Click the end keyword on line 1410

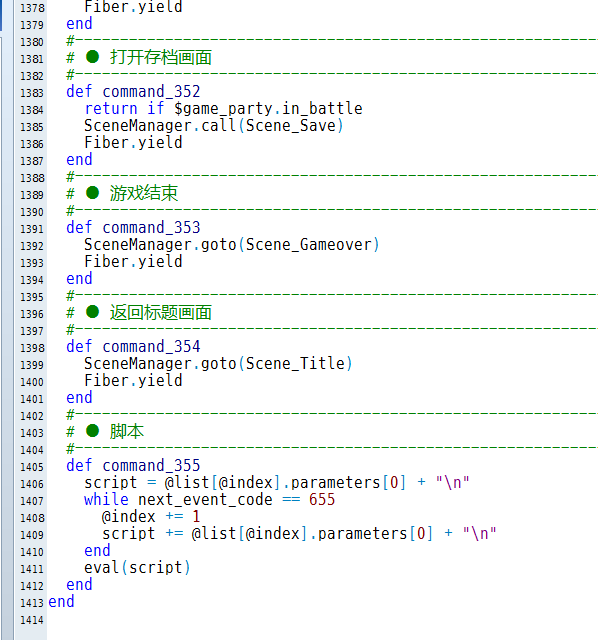pos(97,551)
